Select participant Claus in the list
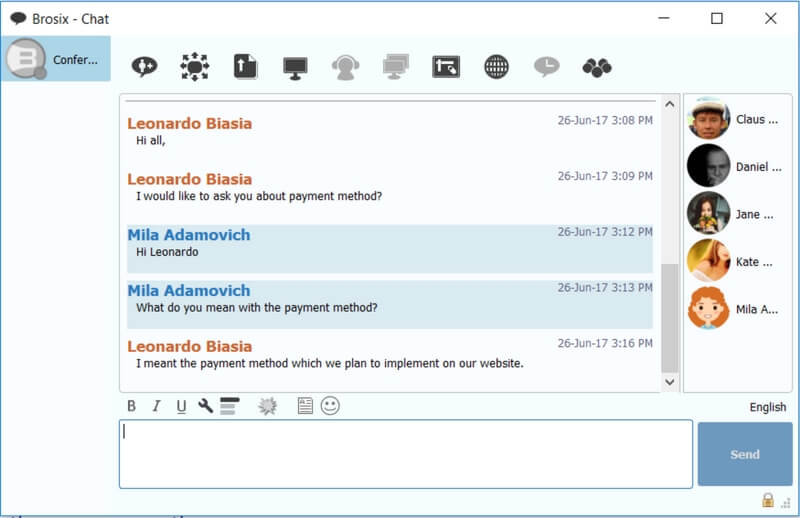This screenshot has width=800, height=518. click(737, 118)
